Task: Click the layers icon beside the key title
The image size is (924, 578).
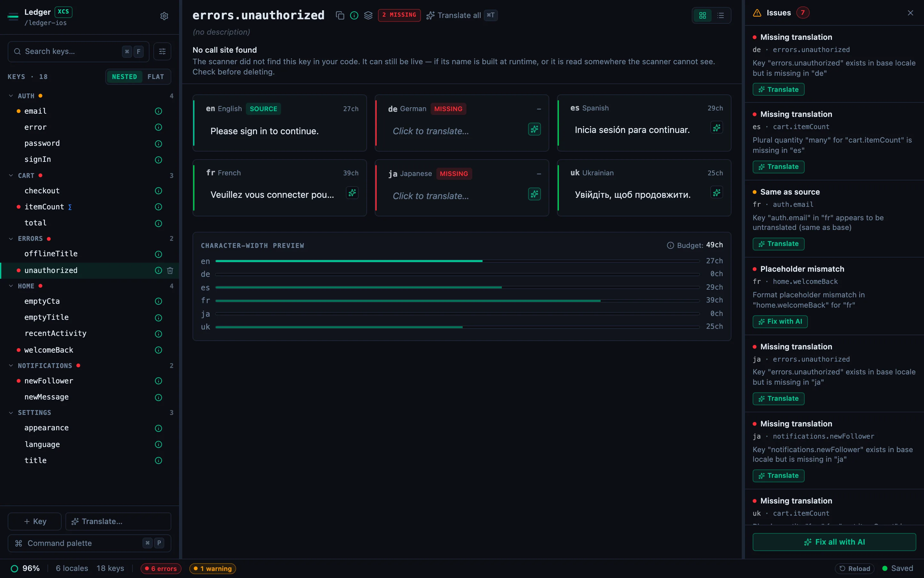Action: (368, 15)
